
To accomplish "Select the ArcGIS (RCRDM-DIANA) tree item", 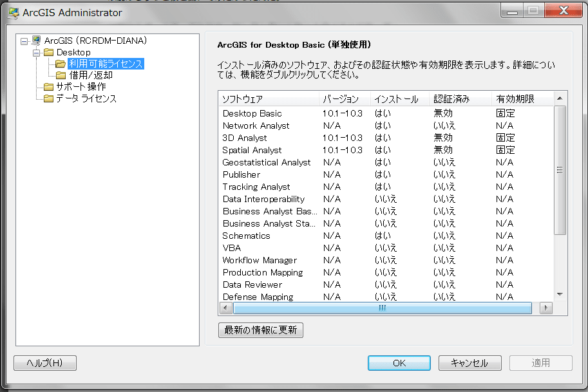I will [x=95, y=41].
